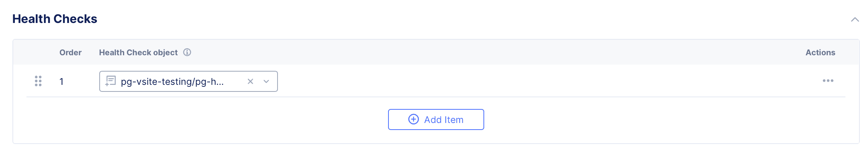
Task: Click the object icon inside the health check selector
Action: tap(111, 81)
